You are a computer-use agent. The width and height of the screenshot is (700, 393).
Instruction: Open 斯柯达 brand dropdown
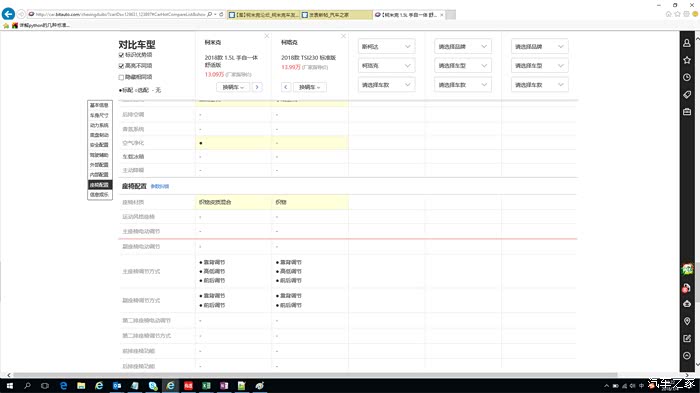click(386, 46)
